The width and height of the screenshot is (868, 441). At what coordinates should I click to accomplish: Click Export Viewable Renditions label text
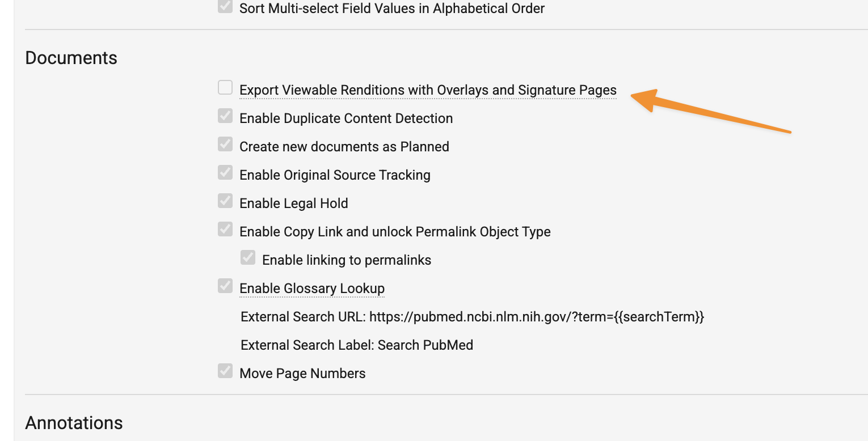point(428,90)
